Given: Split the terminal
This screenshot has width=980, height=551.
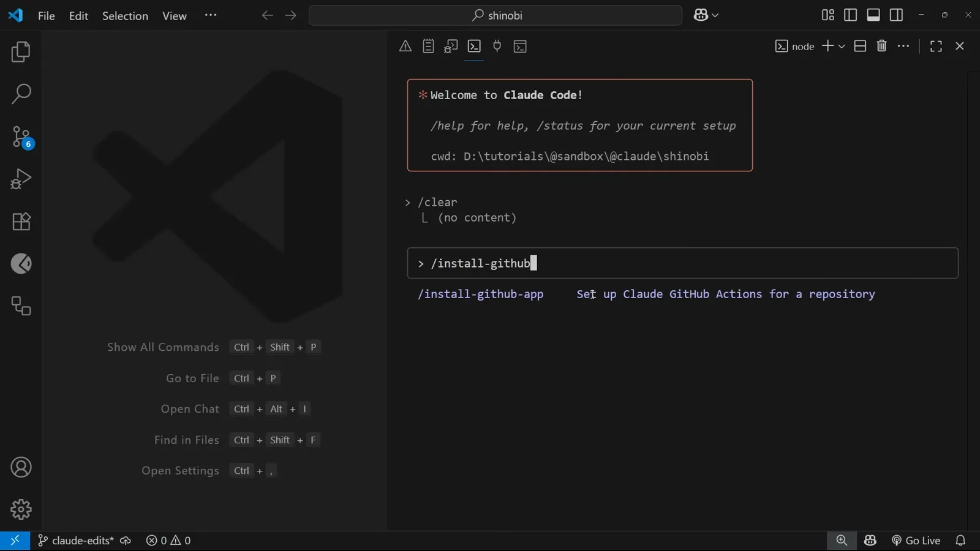Looking at the screenshot, I should pos(860,46).
